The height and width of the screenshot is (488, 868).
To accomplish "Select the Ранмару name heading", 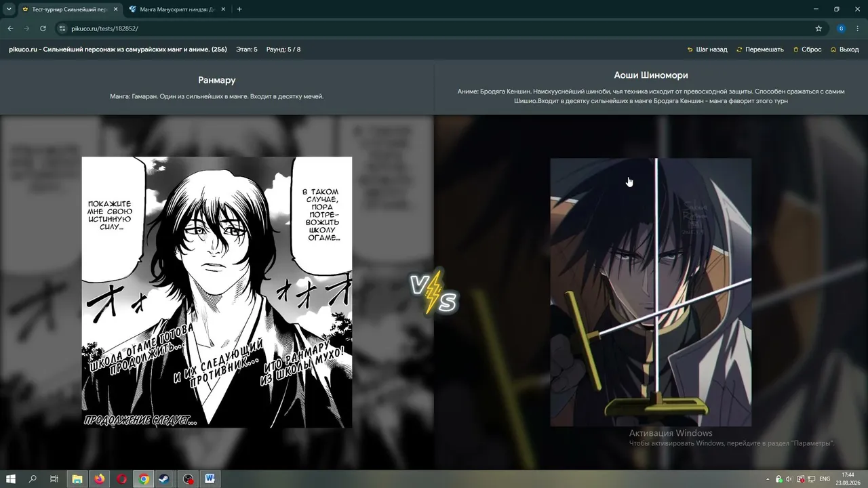I will click(x=217, y=80).
